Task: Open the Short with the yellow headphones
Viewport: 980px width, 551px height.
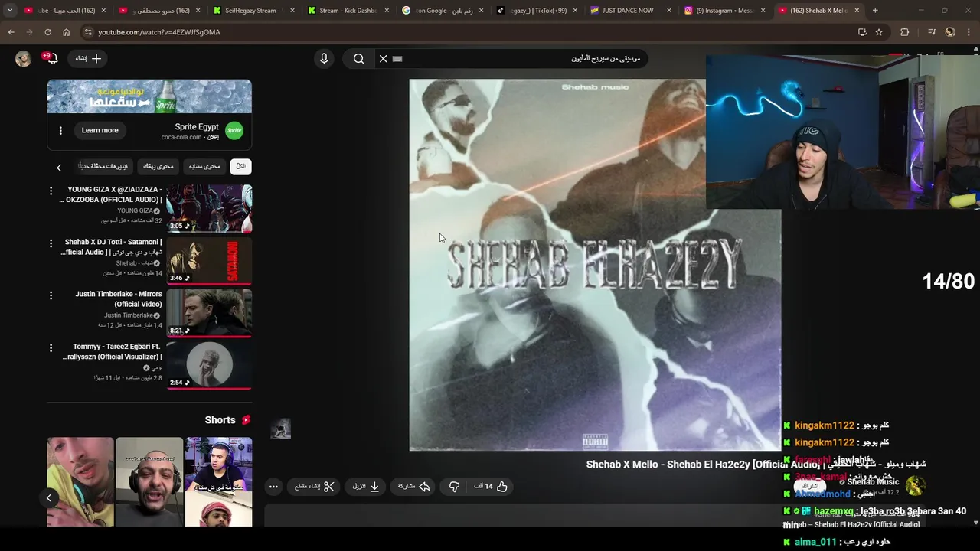Action: (80, 482)
